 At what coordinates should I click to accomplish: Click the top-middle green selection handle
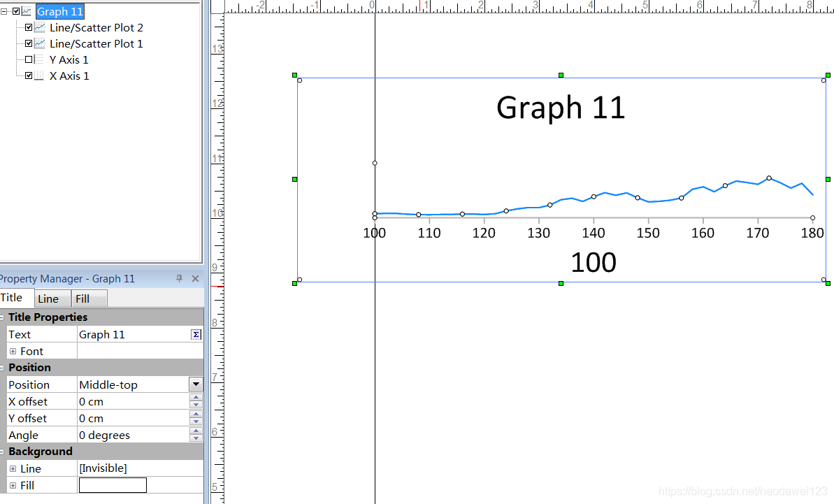tap(561, 75)
